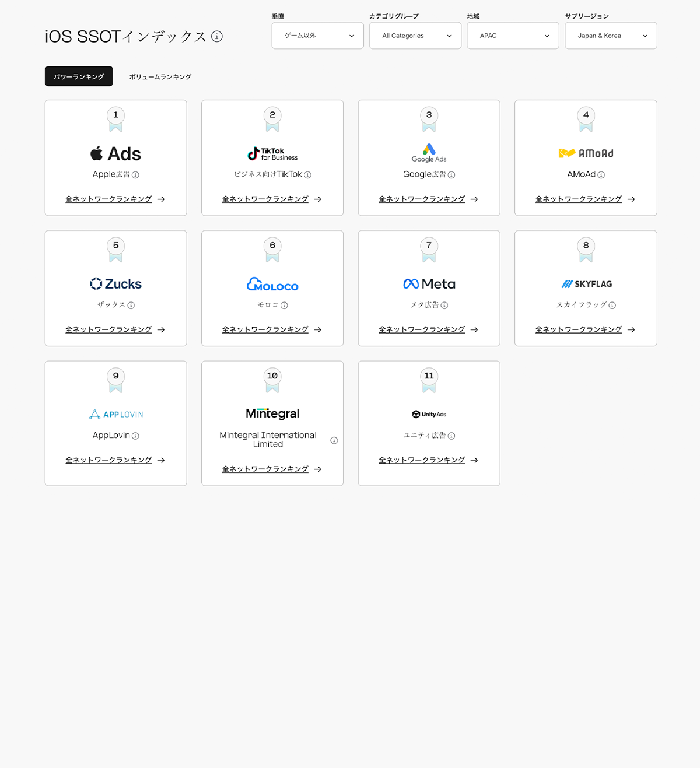Open 全ネットワークランキング link in Meta card
Image resolution: width=700 pixels, height=768 pixels.
422,330
